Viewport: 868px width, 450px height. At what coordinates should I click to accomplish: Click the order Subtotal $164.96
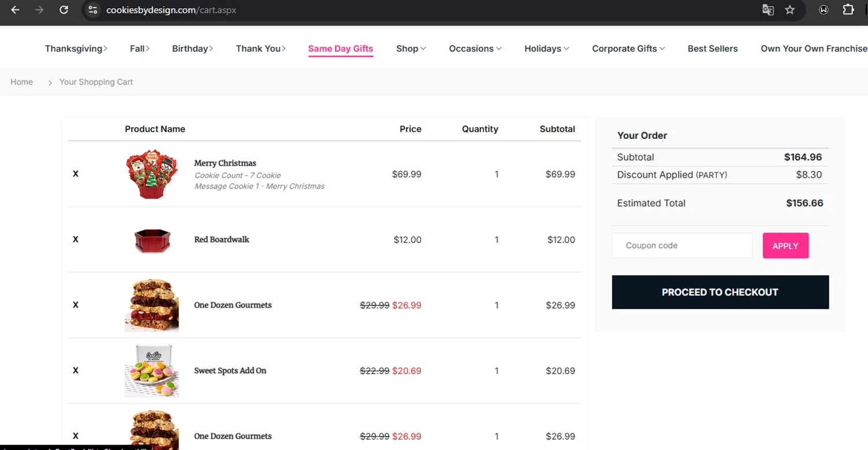coord(803,157)
